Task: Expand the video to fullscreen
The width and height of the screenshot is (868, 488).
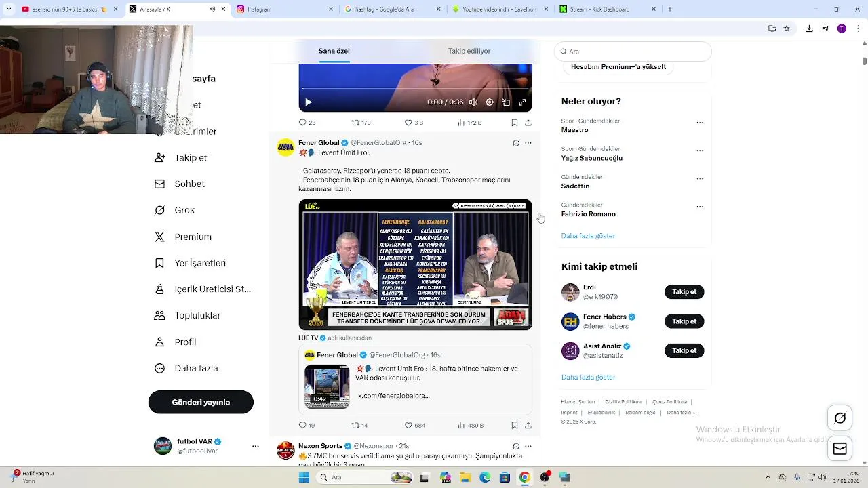Action: (522, 102)
